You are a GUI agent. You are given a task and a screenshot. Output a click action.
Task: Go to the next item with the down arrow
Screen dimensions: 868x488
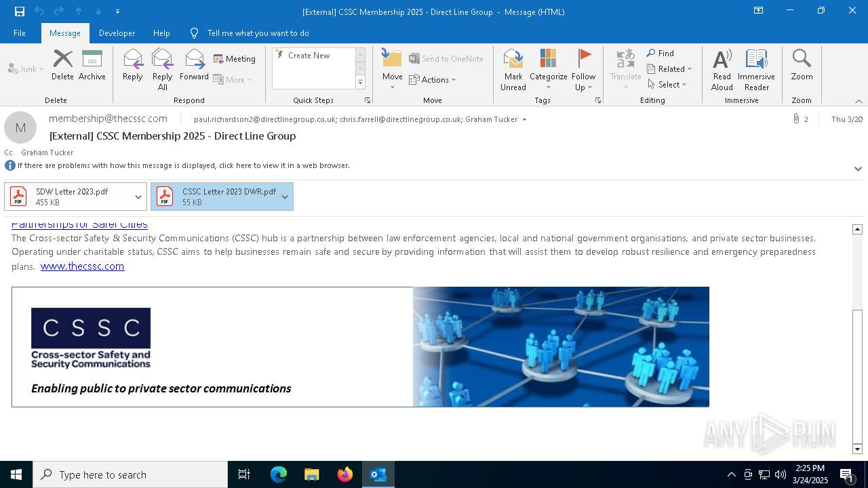pyautogui.click(x=98, y=12)
